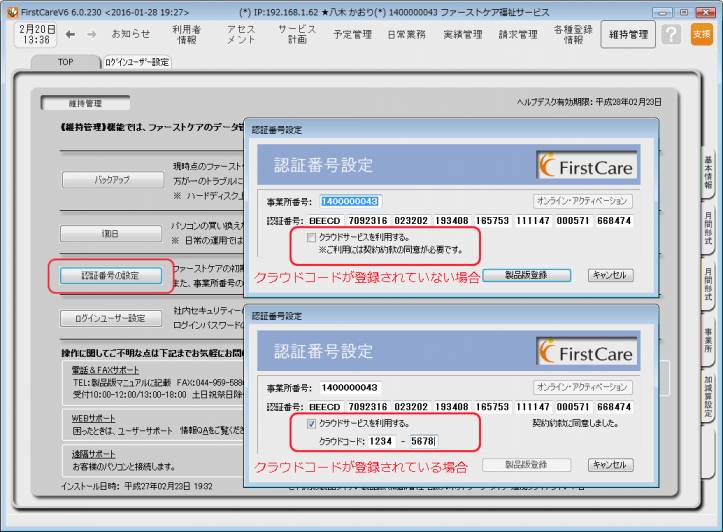Uncheck the checked クラウドサービスを利用する checkbox
This screenshot has height=532, width=723.
click(312, 424)
